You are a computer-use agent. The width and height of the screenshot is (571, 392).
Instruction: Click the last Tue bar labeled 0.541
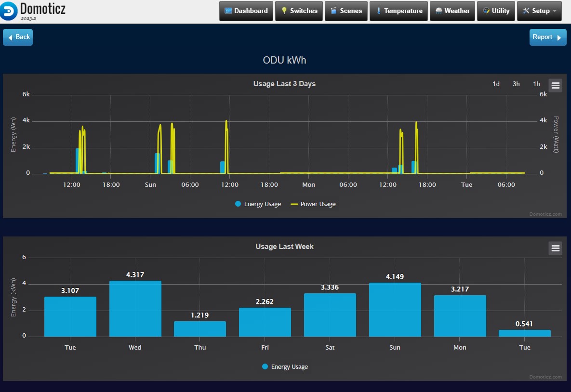coord(524,333)
